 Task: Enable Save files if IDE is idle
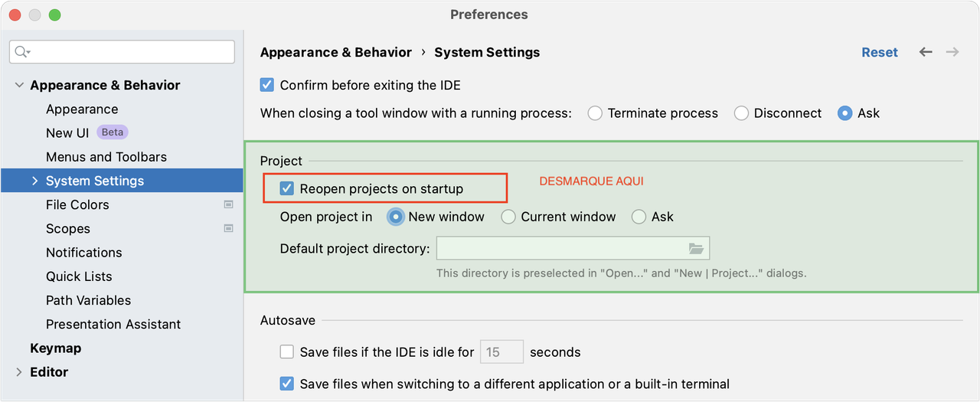tap(287, 352)
